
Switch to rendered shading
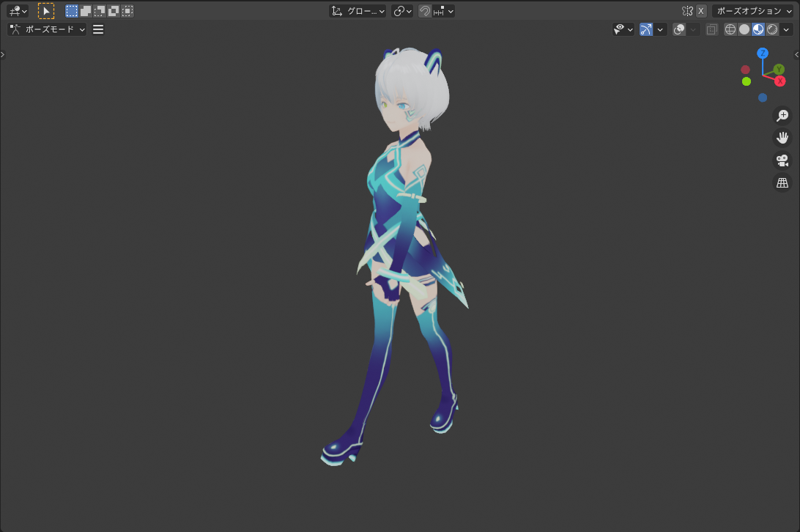[x=772, y=29]
